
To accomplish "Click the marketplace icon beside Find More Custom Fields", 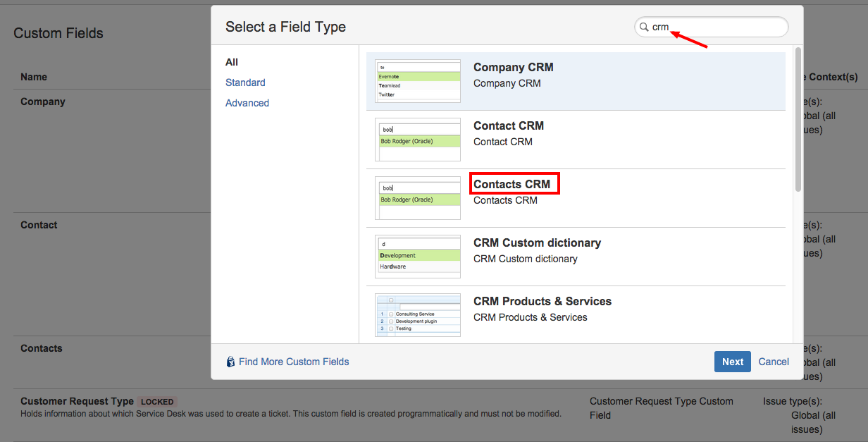I will (x=230, y=362).
